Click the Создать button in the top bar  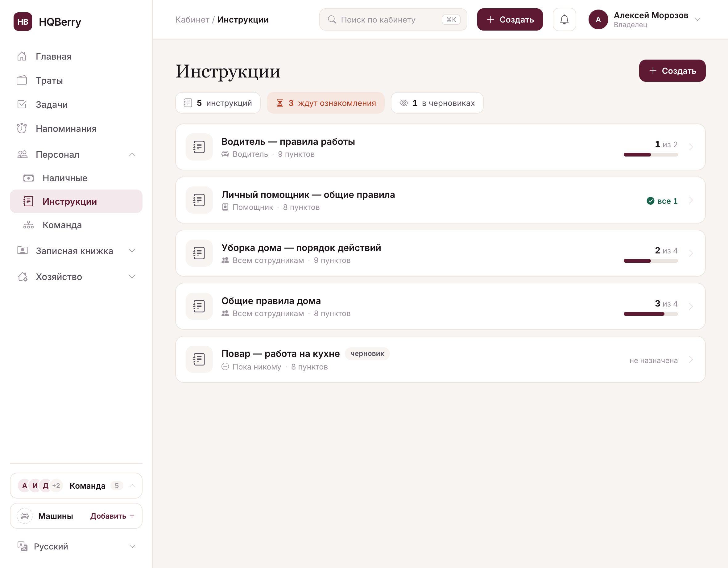[510, 20]
